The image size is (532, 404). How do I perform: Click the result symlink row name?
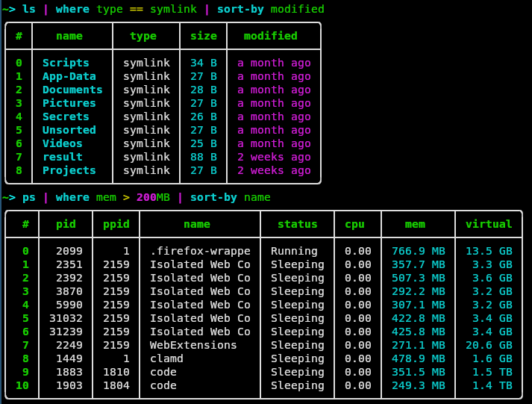click(x=63, y=157)
